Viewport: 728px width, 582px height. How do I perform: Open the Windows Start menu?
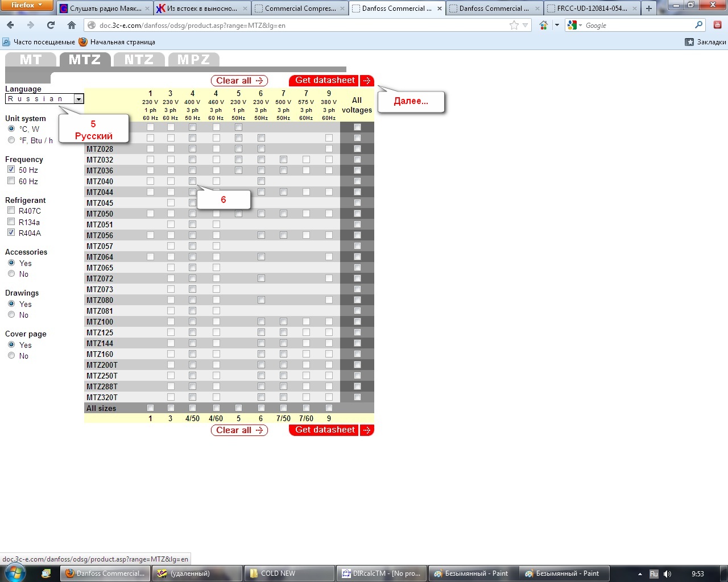point(15,573)
